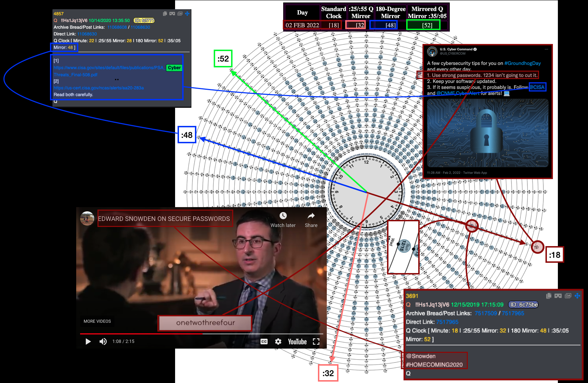Click the green Cyber tag

click(x=174, y=68)
